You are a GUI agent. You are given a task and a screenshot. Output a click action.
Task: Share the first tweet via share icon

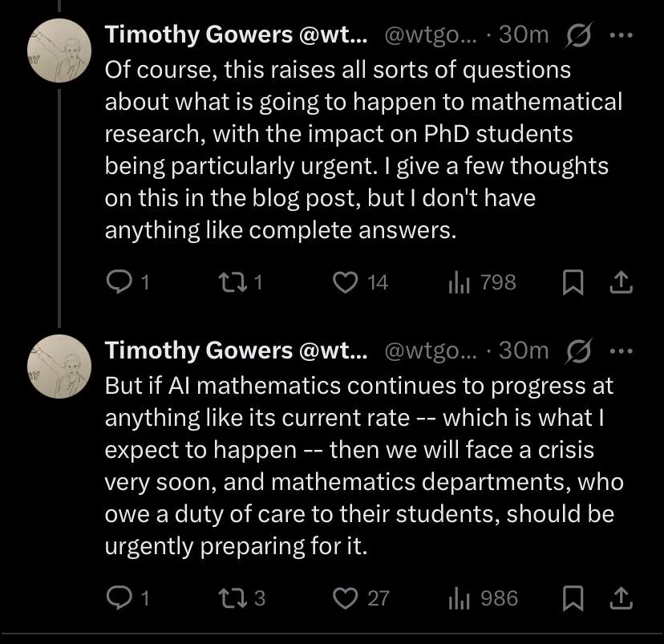(621, 282)
